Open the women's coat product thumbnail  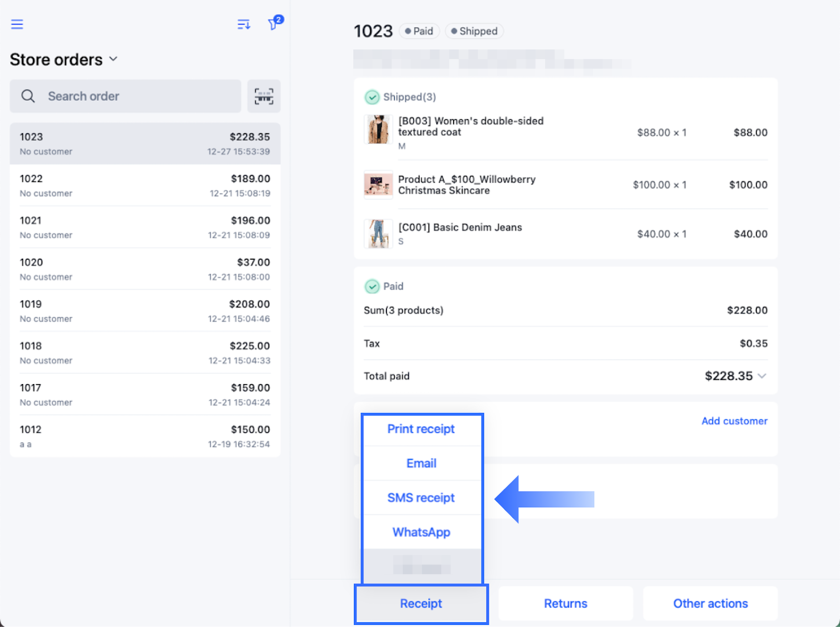click(x=378, y=130)
